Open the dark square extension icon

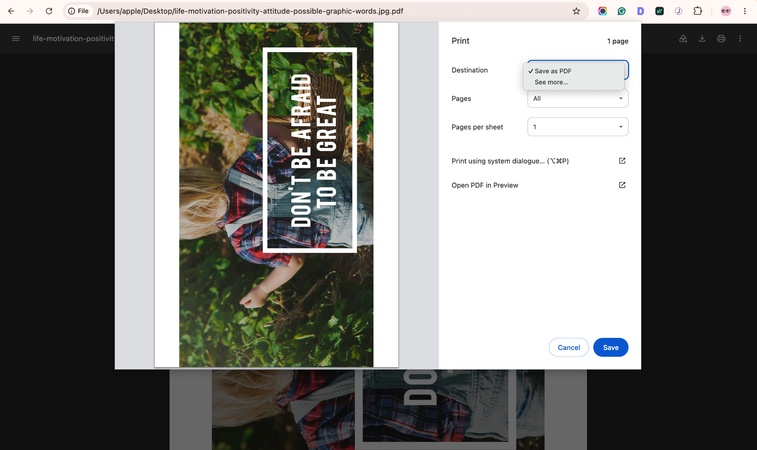click(659, 11)
